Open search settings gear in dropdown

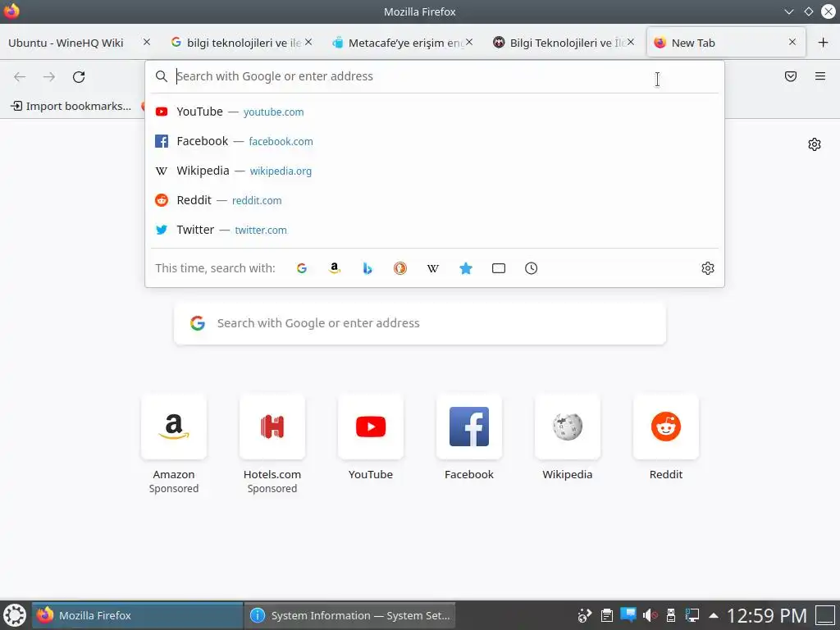[708, 268]
